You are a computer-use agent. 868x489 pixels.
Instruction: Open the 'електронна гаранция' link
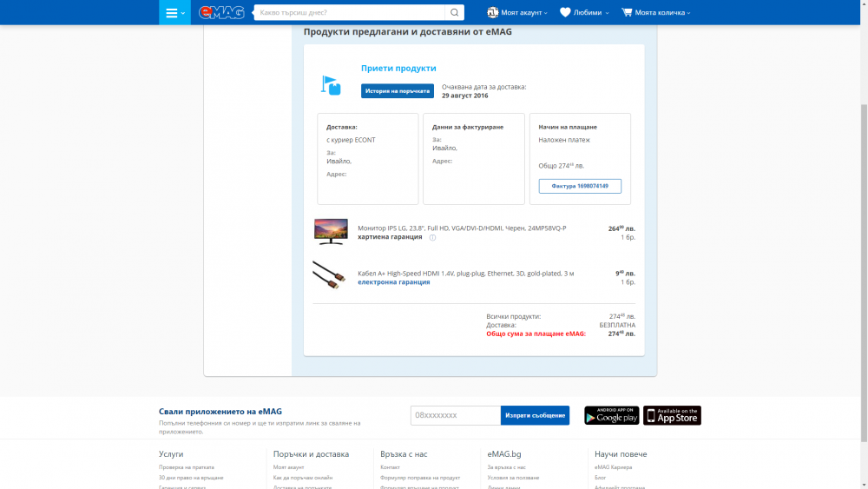393,282
